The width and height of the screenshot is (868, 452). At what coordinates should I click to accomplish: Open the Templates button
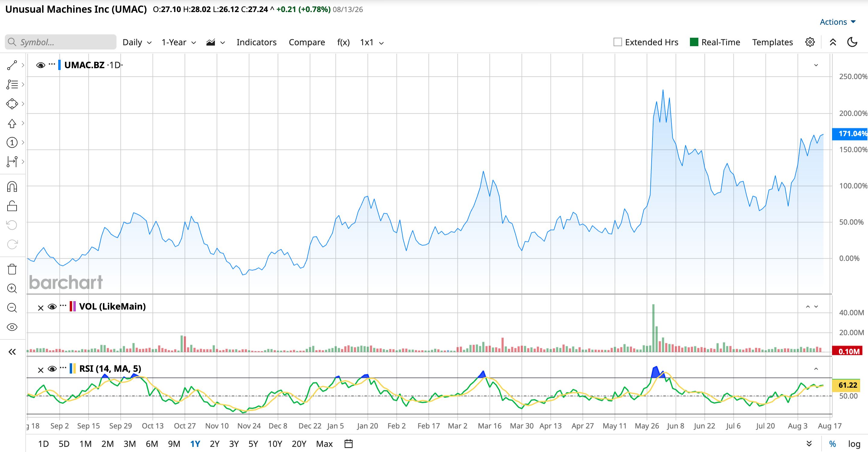[772, 43]
